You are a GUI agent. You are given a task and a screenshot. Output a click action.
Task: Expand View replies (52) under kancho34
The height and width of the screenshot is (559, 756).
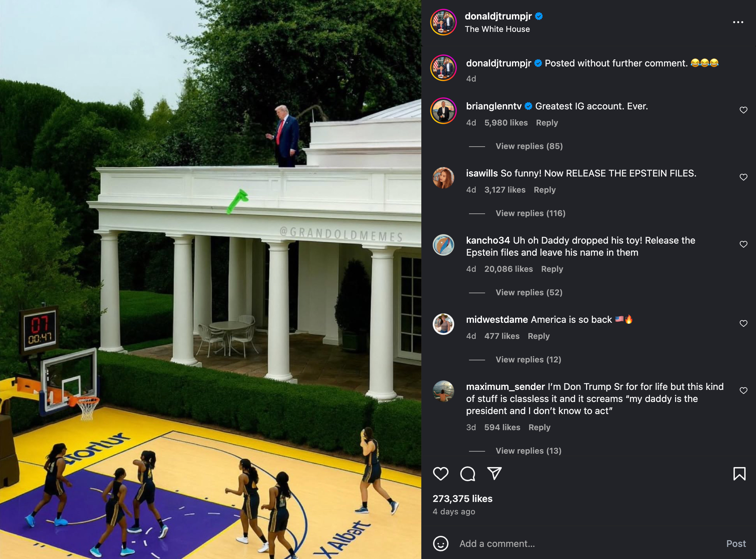pyautogui.click(x=529, y=292)
